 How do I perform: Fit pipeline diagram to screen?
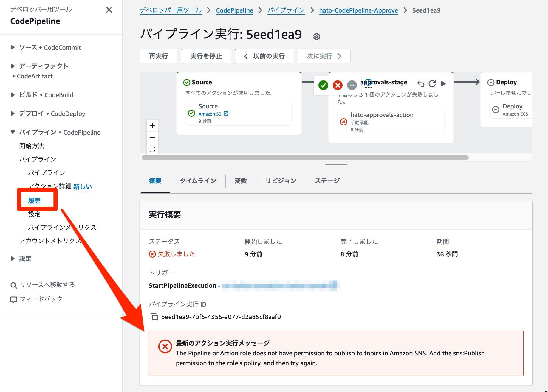(x=152, y=149)
